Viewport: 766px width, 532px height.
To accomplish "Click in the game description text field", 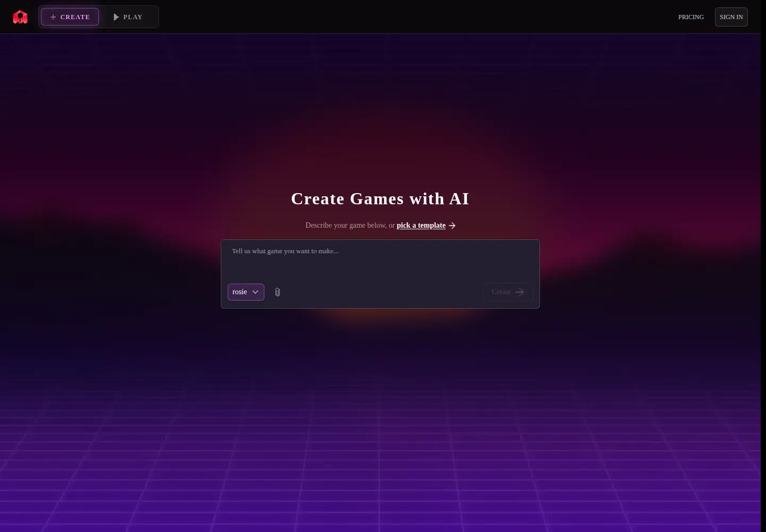I will [x=380, y=260].
